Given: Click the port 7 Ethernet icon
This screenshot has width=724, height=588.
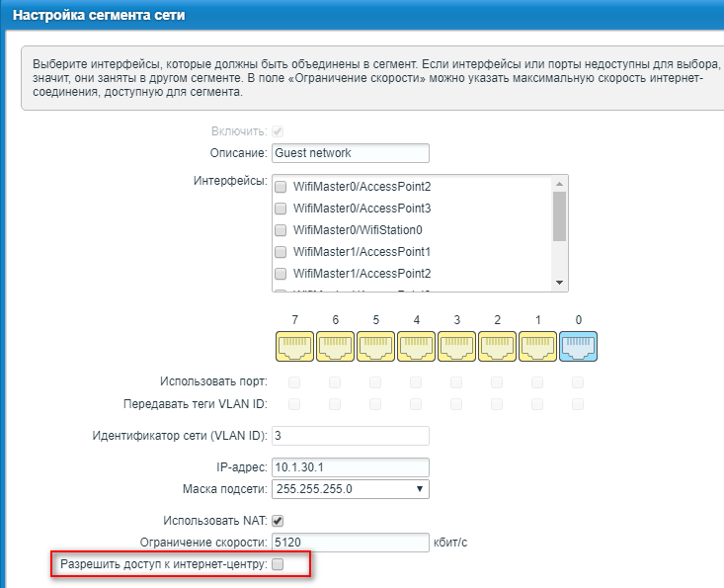Looking at the screenshot, I should click(x=294, y=346).
